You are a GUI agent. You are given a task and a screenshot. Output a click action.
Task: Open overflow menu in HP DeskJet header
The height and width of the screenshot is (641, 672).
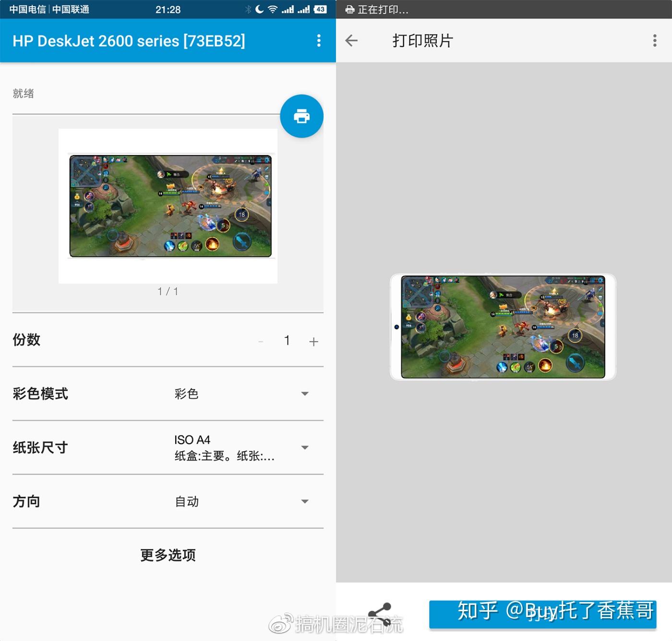pos(319,41)
